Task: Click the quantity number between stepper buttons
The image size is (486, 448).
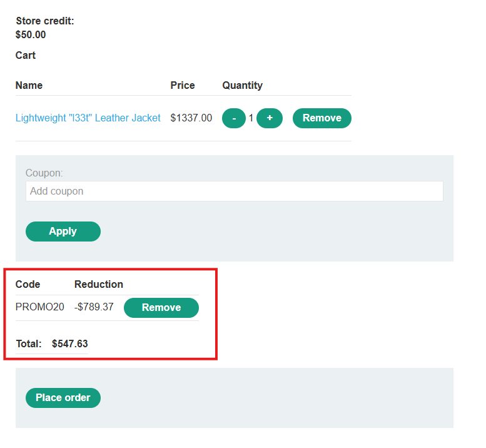Action: [x=251, y=118]
